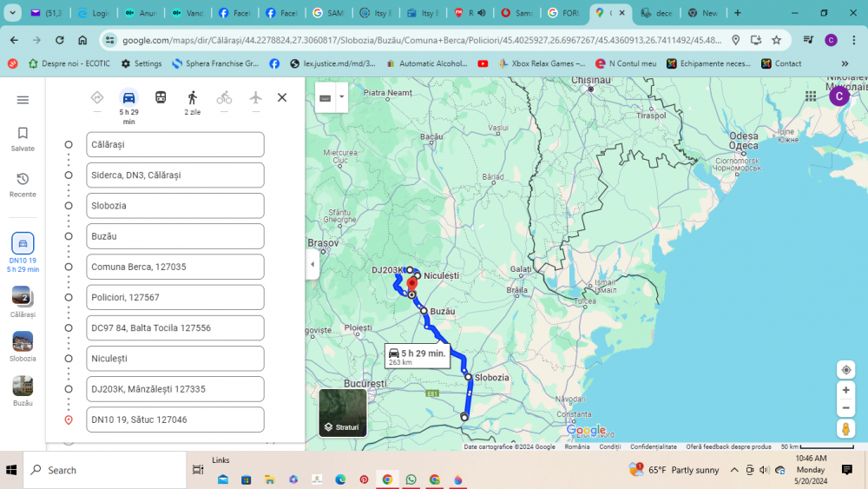Screen dimensions: 868x489
Task: Center map on my location
Action: [845, 370]
